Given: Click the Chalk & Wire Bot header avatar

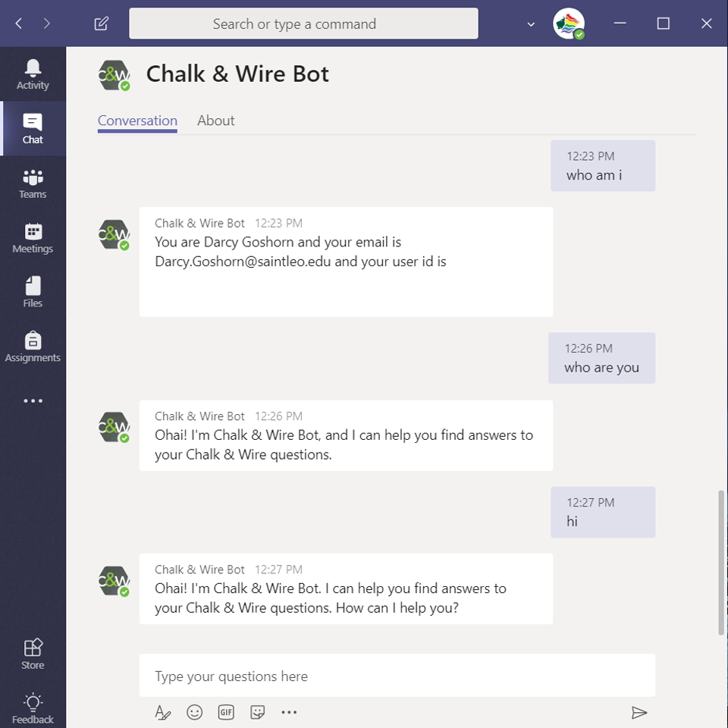Looking at the screenshot, I should (x=114, y=75).
